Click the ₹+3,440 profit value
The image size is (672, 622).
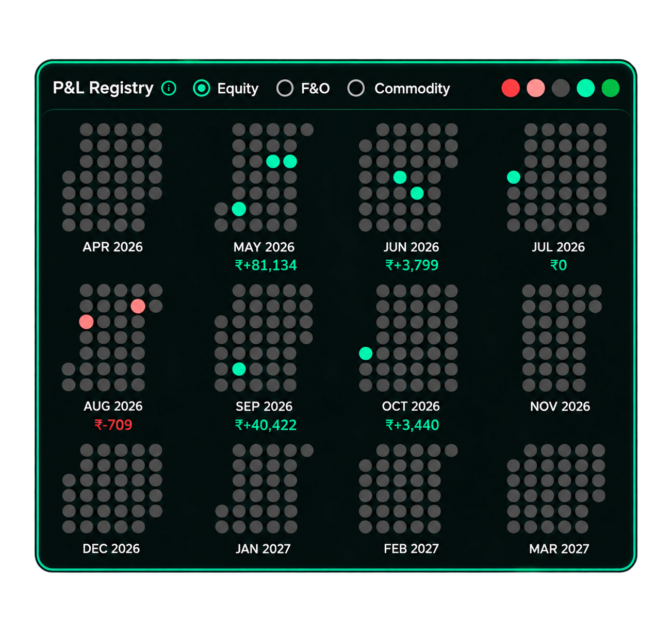(x=412, y=425)
